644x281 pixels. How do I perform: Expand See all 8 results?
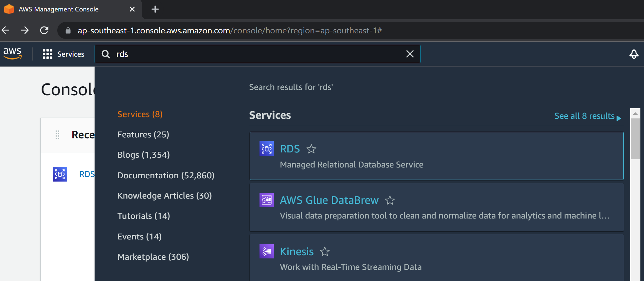(587, 116)
